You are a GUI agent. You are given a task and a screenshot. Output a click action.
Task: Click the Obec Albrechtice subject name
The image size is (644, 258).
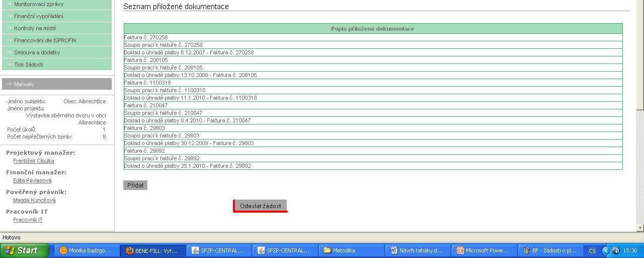(85, 101)
